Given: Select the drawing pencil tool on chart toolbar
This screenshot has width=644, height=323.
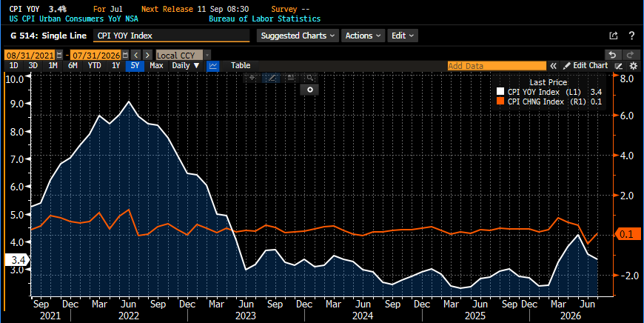Looking at the screenshot, I should tap(272, 78).
